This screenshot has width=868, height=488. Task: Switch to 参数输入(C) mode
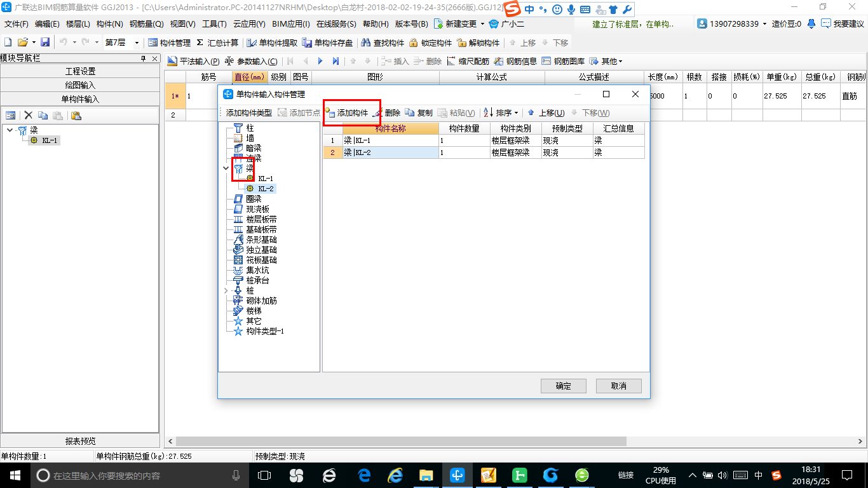click(x=251, y=62)
